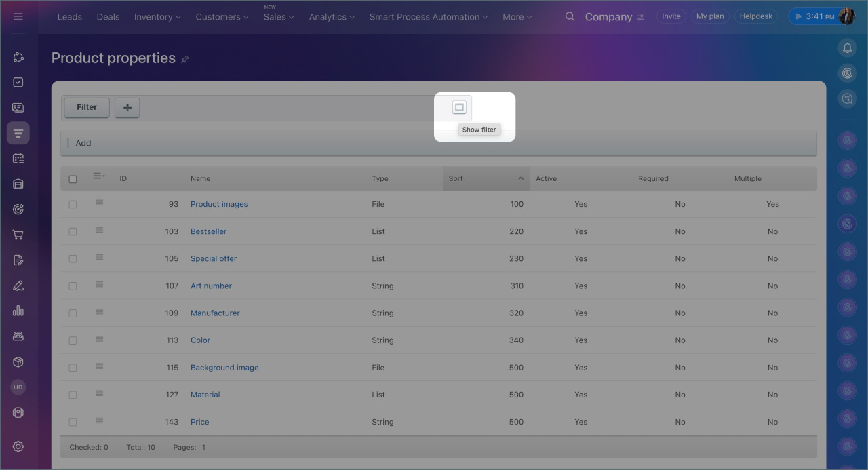Go to the Leads menu item
868x470 pixels.
(69, 17)
